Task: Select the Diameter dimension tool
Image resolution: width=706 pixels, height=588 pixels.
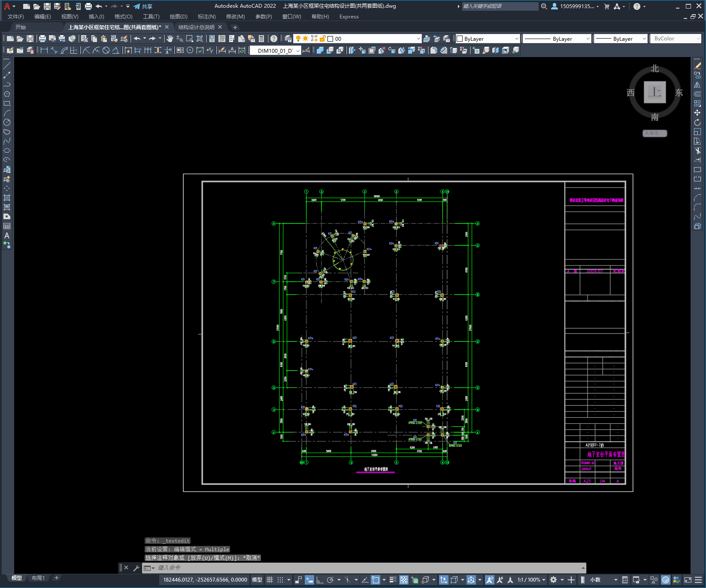Action: 106,50
